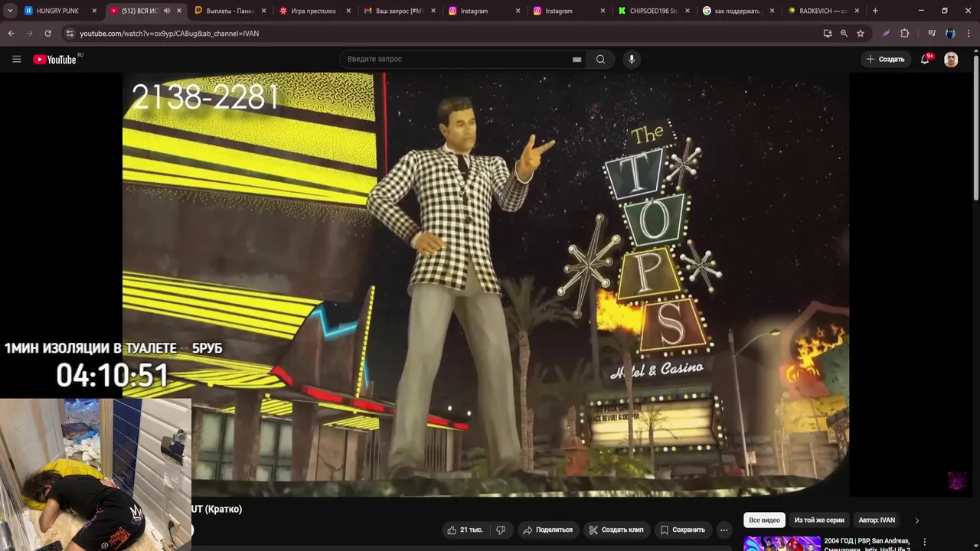The width and height of the screenshot is (980, 551).
Task: Show next filter chips with arrow
Action: click(x=916, y=520)
